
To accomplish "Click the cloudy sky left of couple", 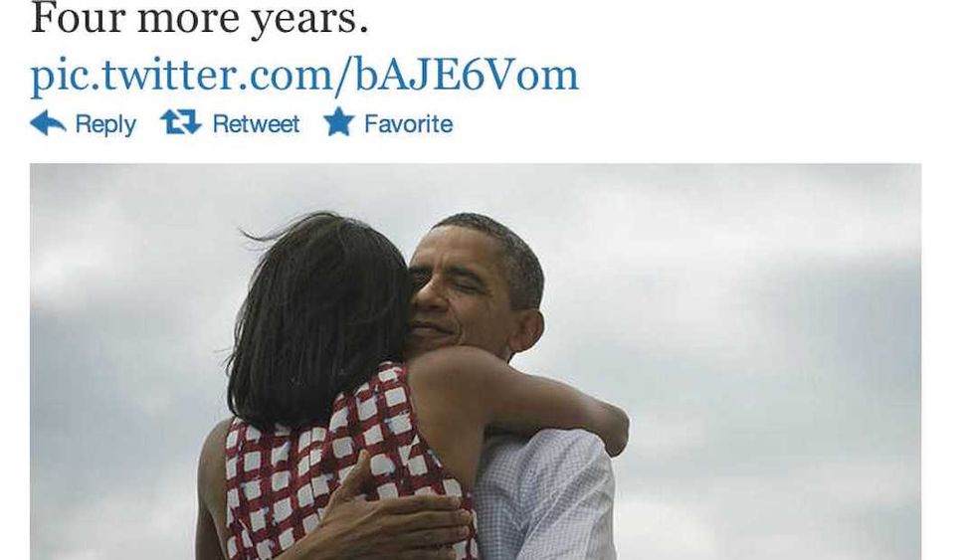I will click(x=124, y=360).
